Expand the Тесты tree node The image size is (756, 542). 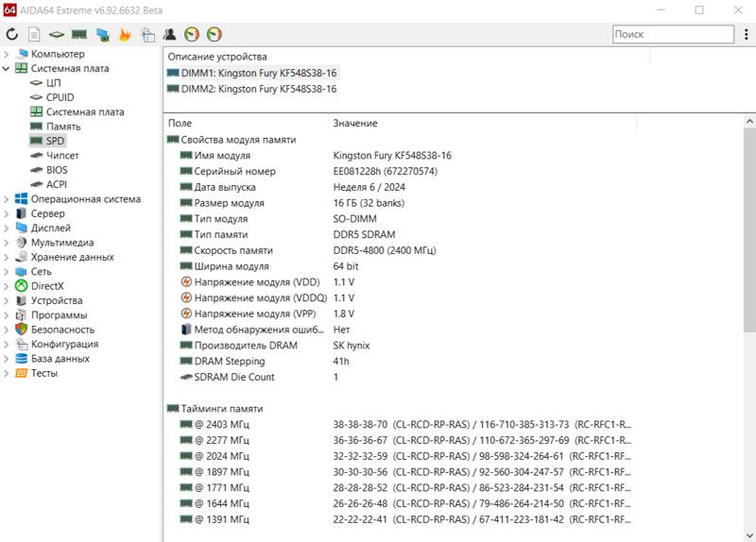[x=7, y=373]
